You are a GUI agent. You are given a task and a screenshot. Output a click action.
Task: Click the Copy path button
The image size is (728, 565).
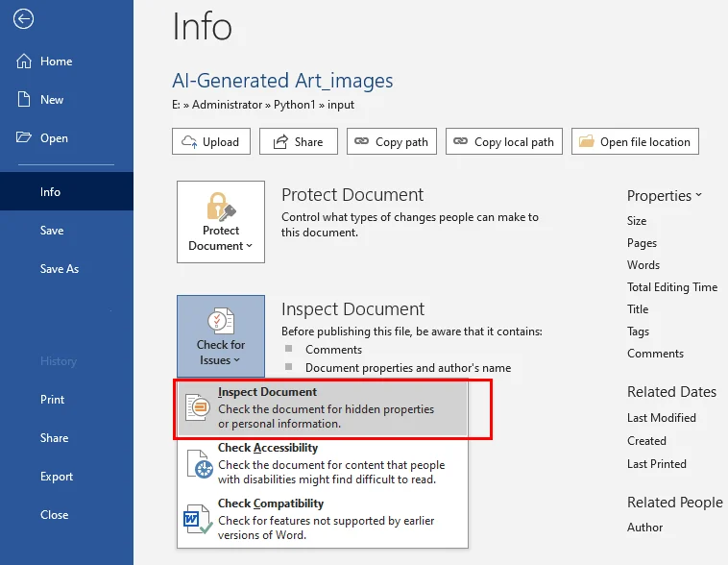click(391, 141)
